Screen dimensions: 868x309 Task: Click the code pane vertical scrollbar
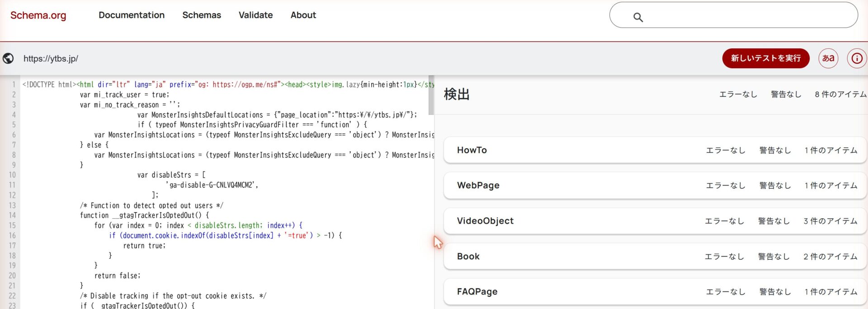(x=431, y=95)
